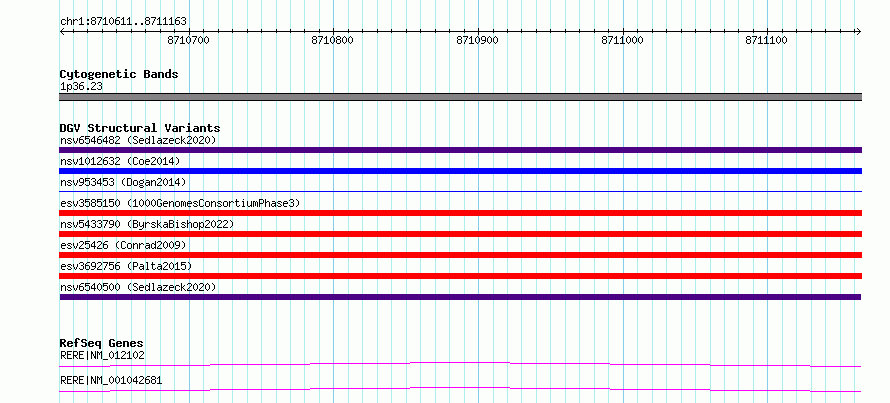Screen dimensions: 890x403
Task: Open variant esv3585150 (1000GenomesConsortiumPhase3) label
Action: (180, 203)
